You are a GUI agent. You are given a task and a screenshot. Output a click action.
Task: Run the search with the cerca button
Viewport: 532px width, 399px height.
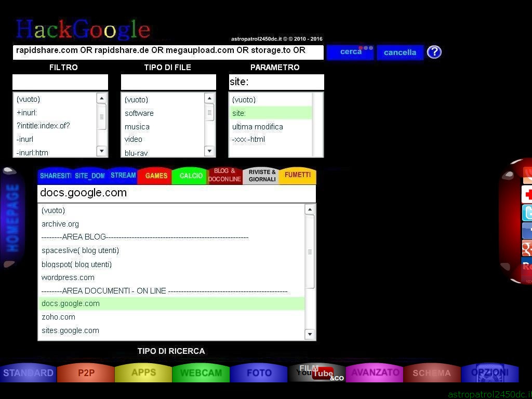[350, 52]
